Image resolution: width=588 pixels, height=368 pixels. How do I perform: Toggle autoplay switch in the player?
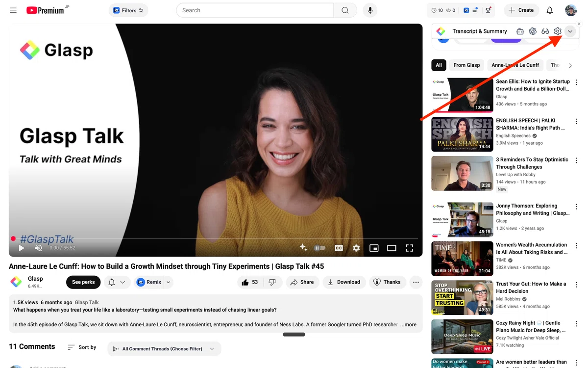319,248
